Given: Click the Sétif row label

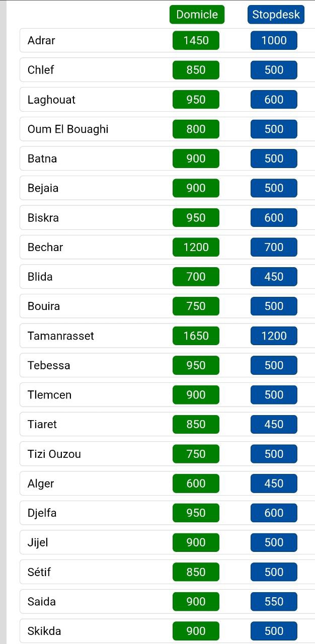Looking at the screenshot, I should pos(39,572).
